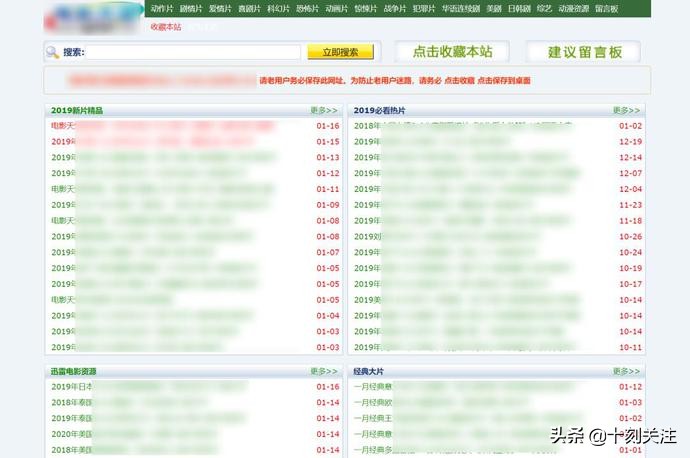This screenshot has width=690, height=458.
Task: Click 点击收藏 link in the red notice
Action: point(459,81)
